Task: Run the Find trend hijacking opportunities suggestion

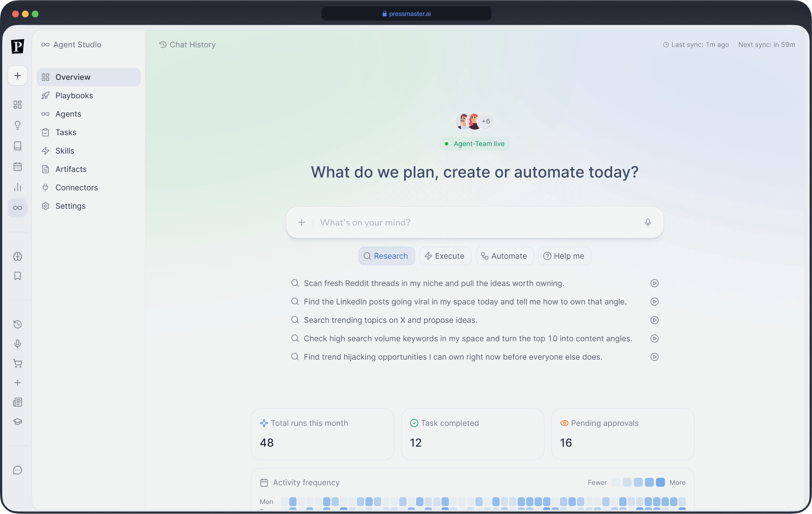Action: pyautogui.click(x=654, y=357)
